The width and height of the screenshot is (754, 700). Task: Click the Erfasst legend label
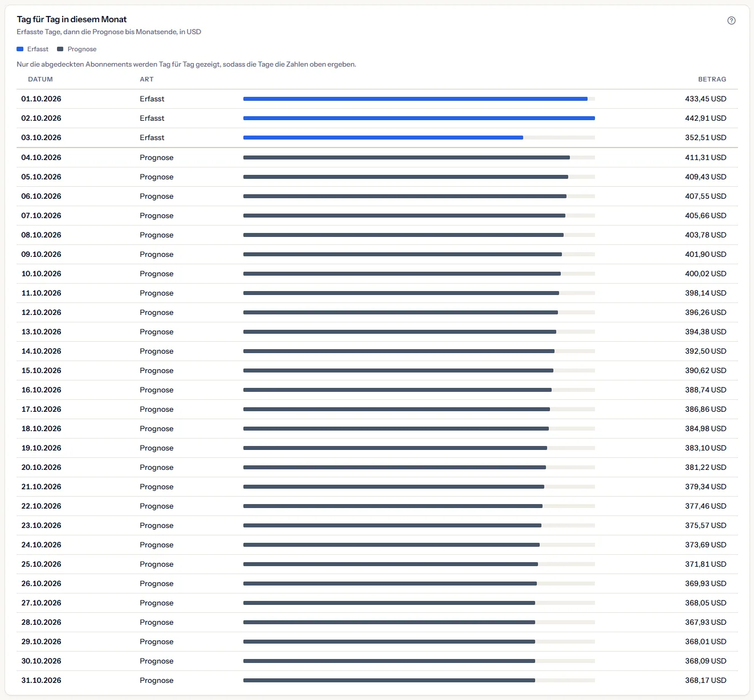coord(38,49)
